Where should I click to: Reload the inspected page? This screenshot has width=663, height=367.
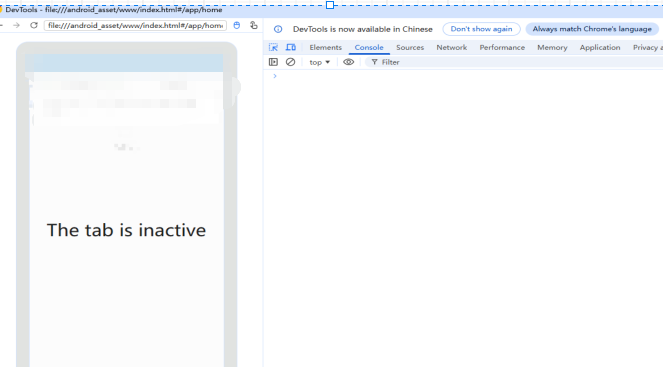pyautogui.click(x=34, y=25)
